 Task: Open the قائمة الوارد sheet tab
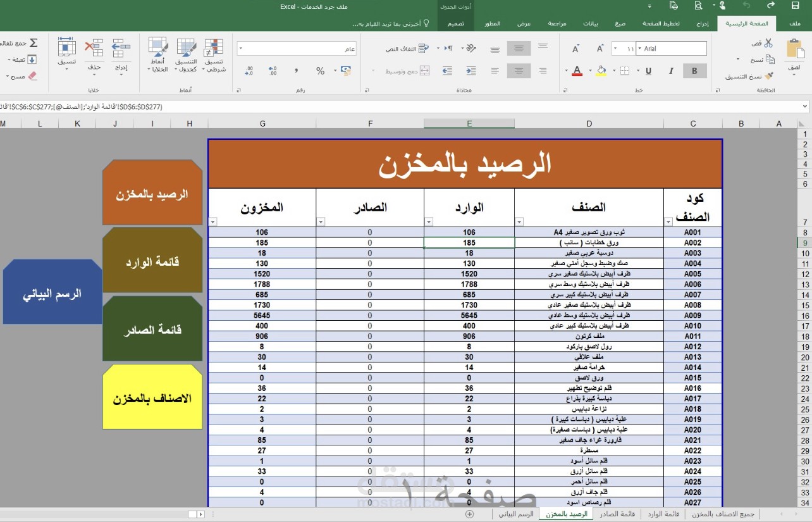(664, 514)
